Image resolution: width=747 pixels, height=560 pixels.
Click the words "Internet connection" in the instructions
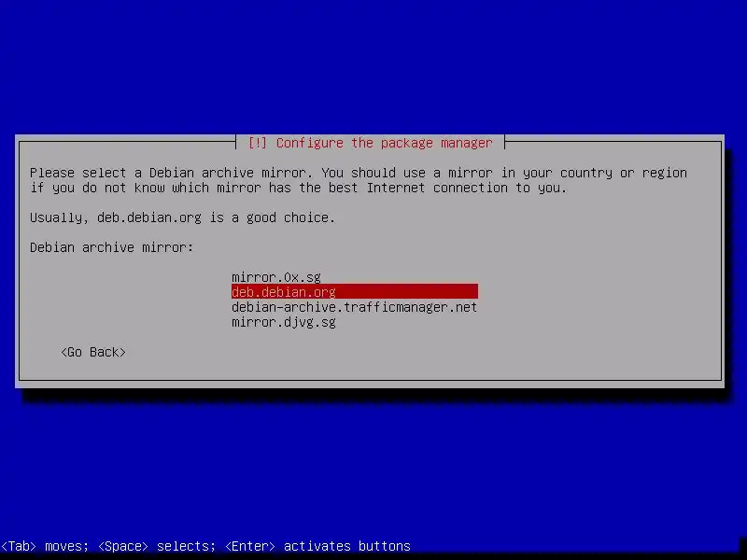pos(437,189)
